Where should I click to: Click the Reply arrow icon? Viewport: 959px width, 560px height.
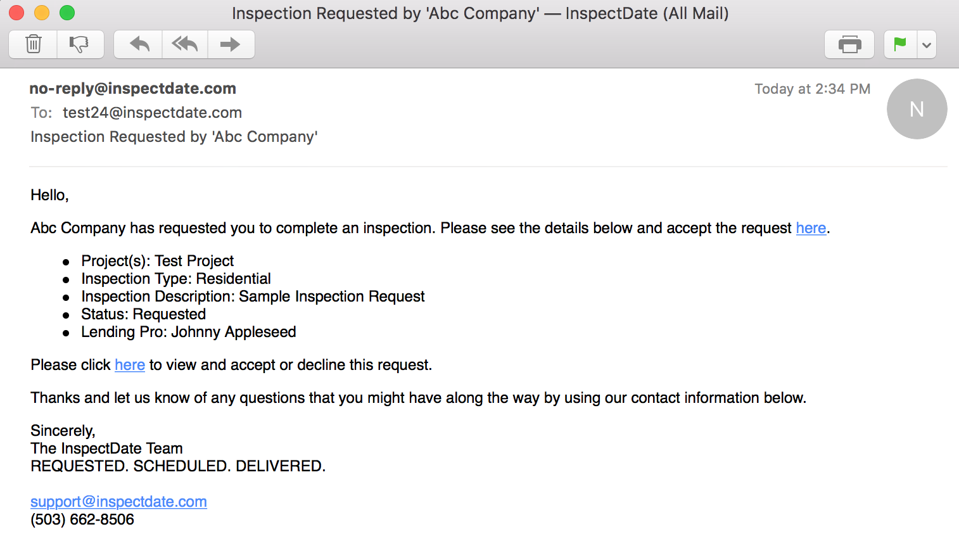point(139,44)
